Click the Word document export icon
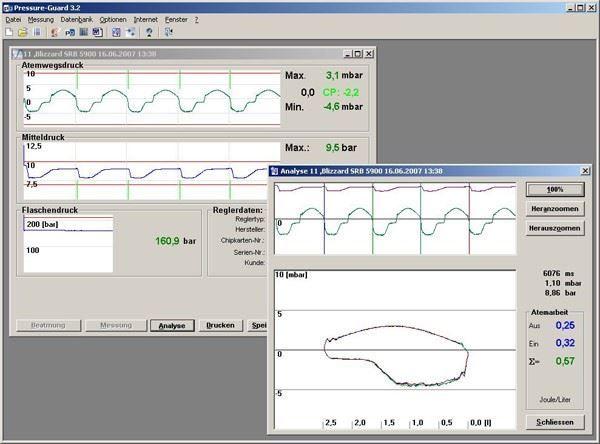 [x=98, y=33]
